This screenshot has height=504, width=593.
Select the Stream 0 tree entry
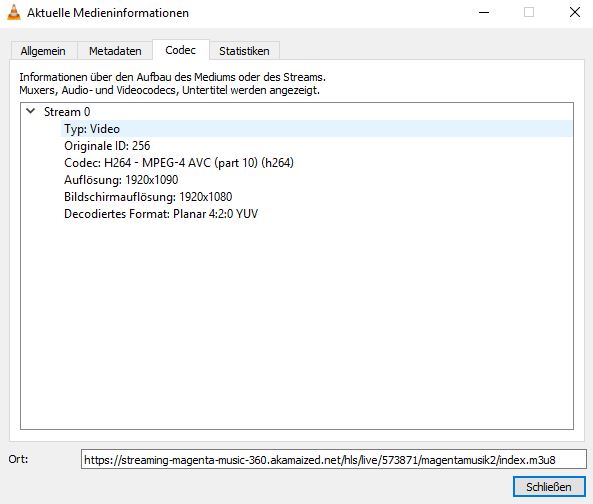(x=67, y=112)
